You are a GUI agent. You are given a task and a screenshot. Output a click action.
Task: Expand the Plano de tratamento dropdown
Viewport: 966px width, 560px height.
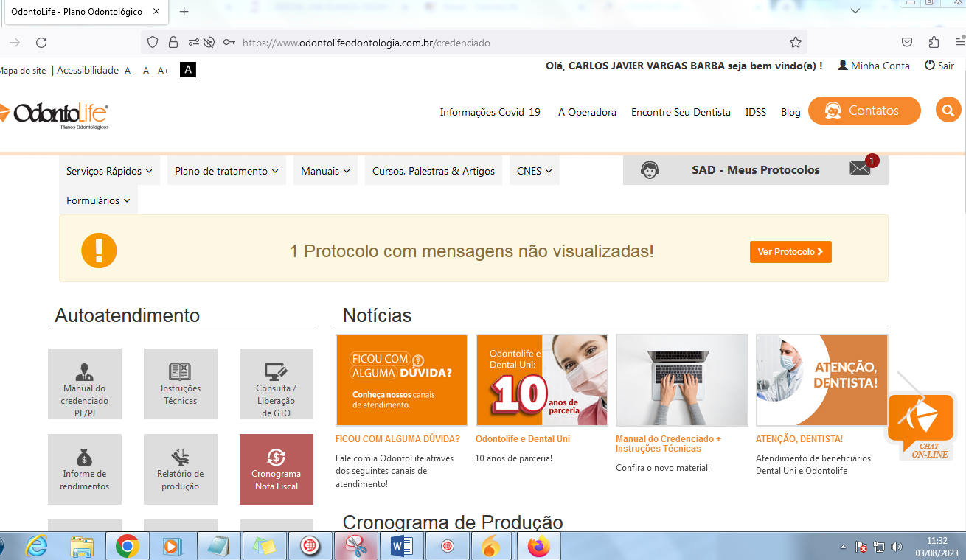[x=226, y=171]
